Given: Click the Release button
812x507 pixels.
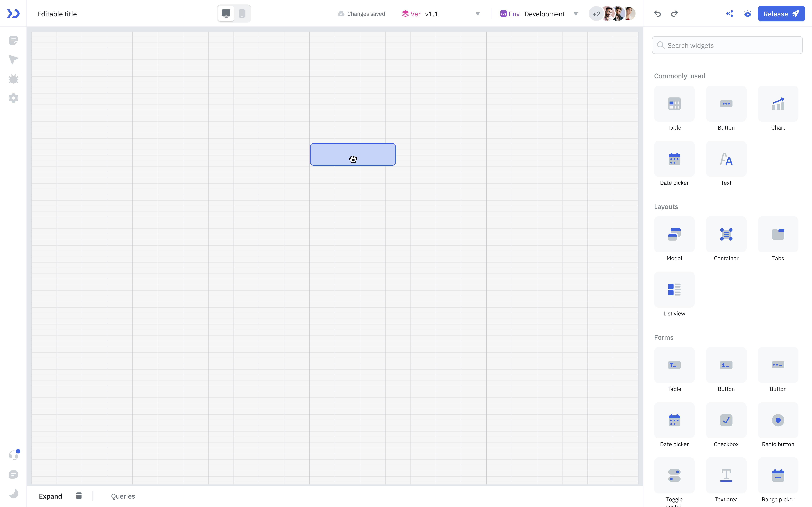Looking at the screenshot, I should coord(781,14).
